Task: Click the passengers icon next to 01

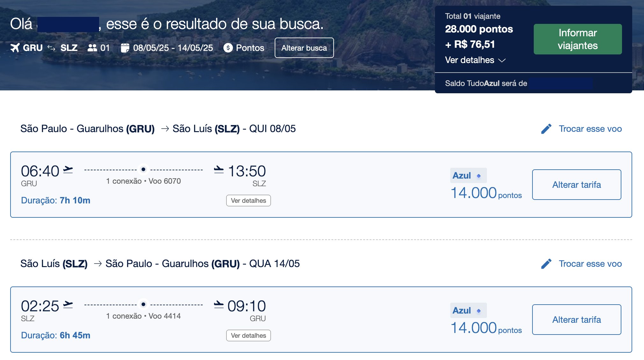Action: click(x=92, y=48)
